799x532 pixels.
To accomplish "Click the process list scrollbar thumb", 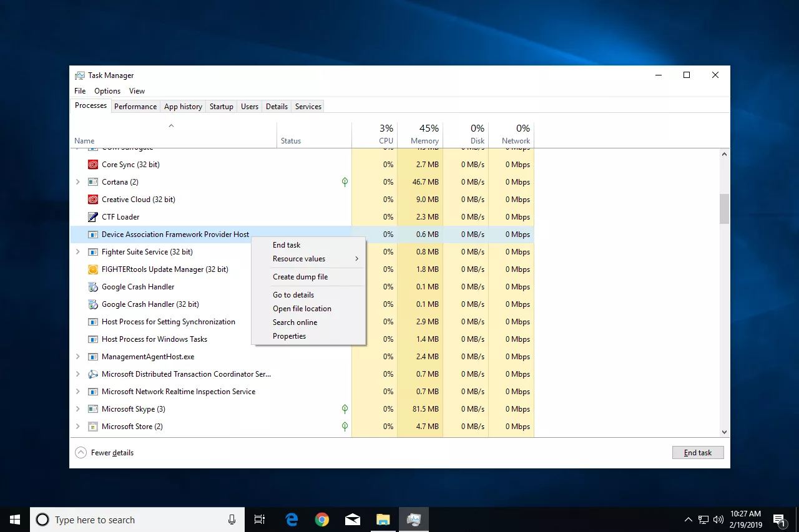I will [x=724, y=209].
